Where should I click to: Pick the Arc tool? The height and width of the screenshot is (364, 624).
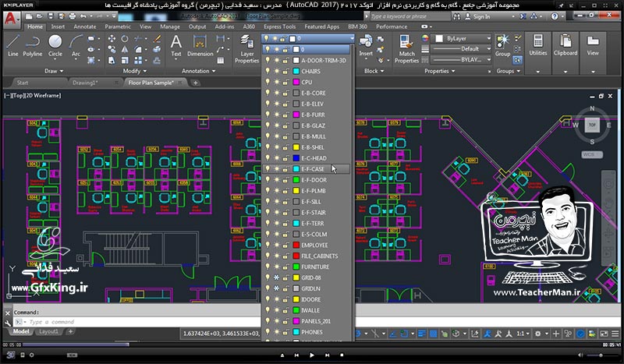click(x=76, y=46)
